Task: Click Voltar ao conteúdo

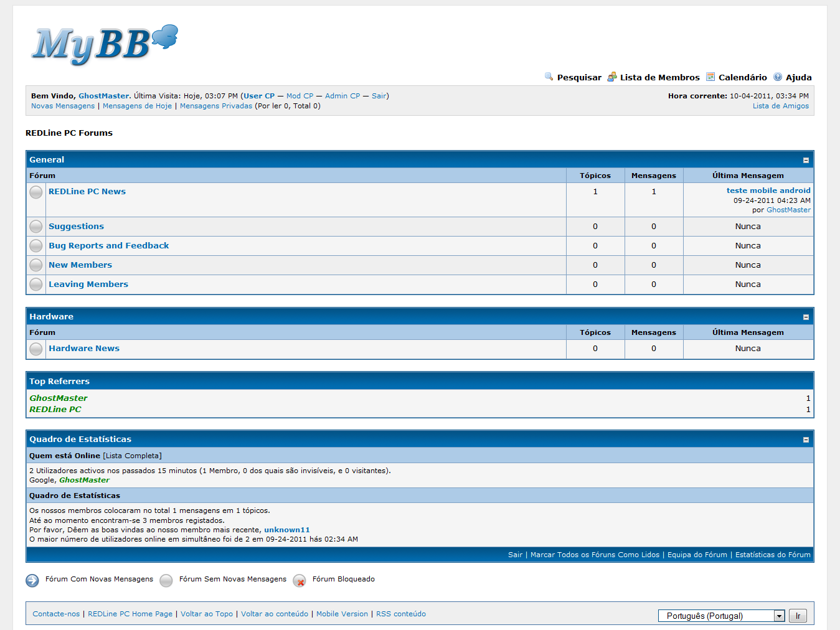Action: [x=275, y=614]
